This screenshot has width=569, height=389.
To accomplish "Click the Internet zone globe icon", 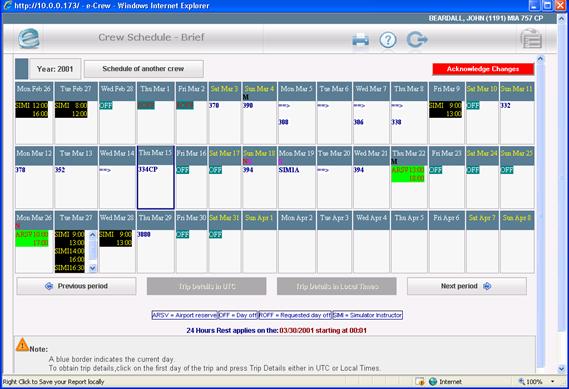I will (x=433, y=381).
